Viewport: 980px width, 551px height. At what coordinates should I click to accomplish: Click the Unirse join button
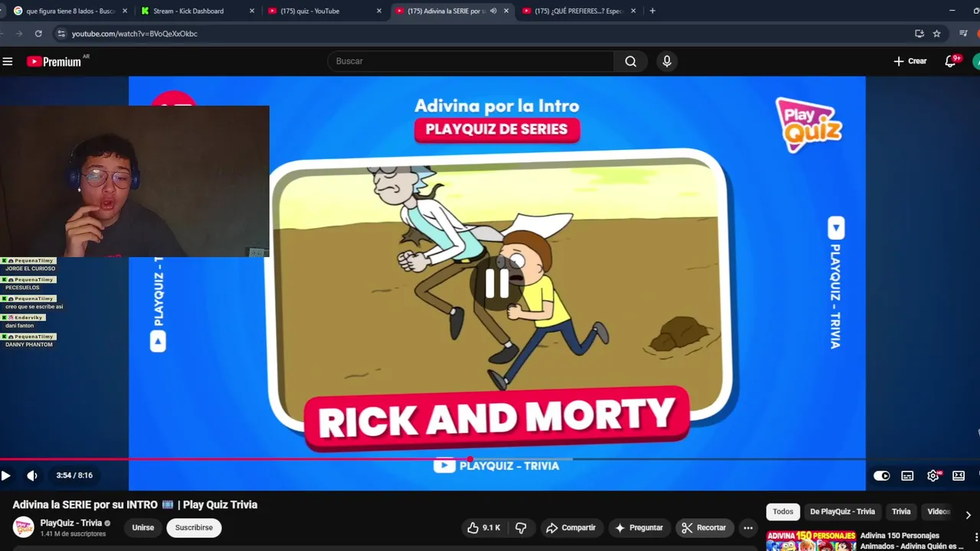[x=143, y=527]
